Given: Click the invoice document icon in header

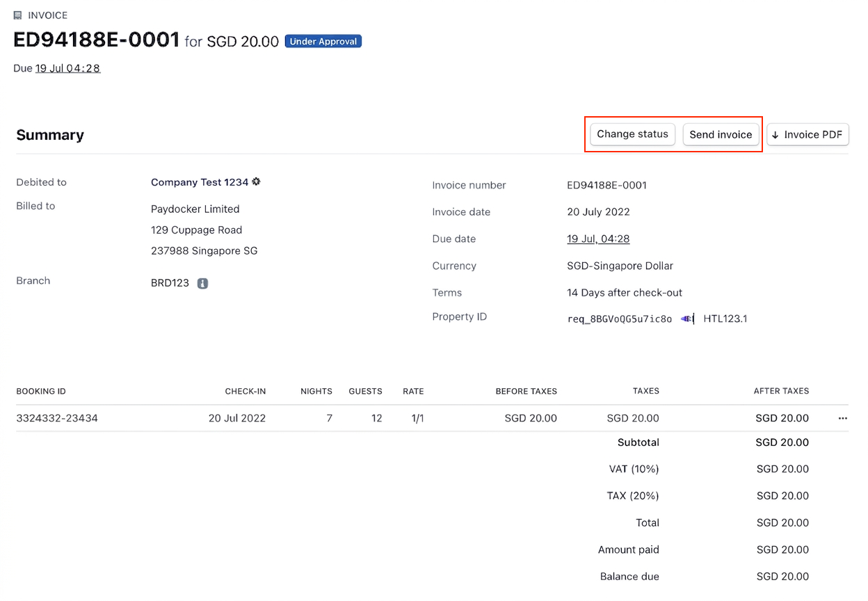Looking at the screenshot, I should click(18, 15).
